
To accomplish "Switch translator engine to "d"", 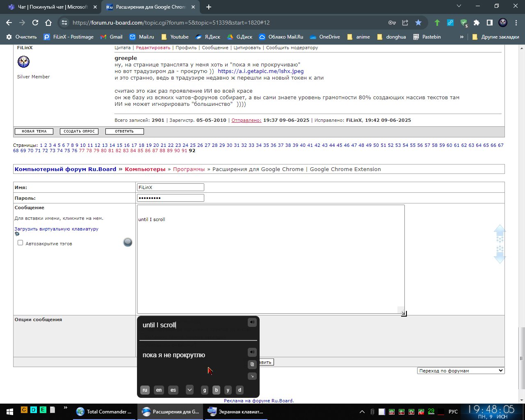I will pos(240,390).
